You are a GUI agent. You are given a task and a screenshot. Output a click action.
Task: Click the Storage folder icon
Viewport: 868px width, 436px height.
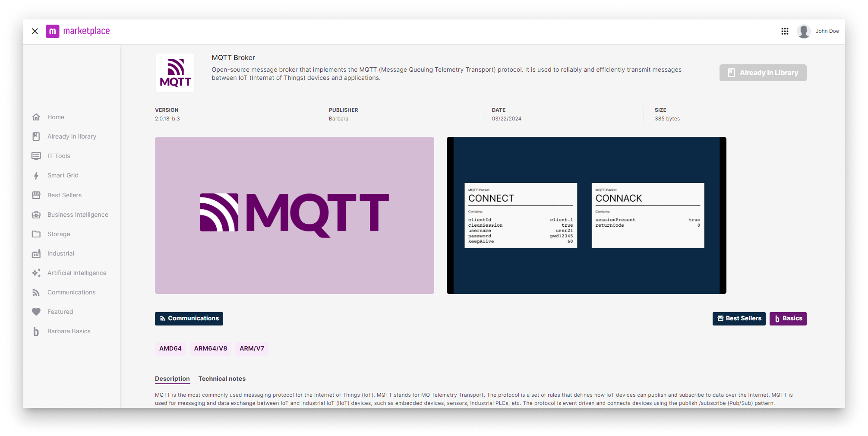(36, 234)
